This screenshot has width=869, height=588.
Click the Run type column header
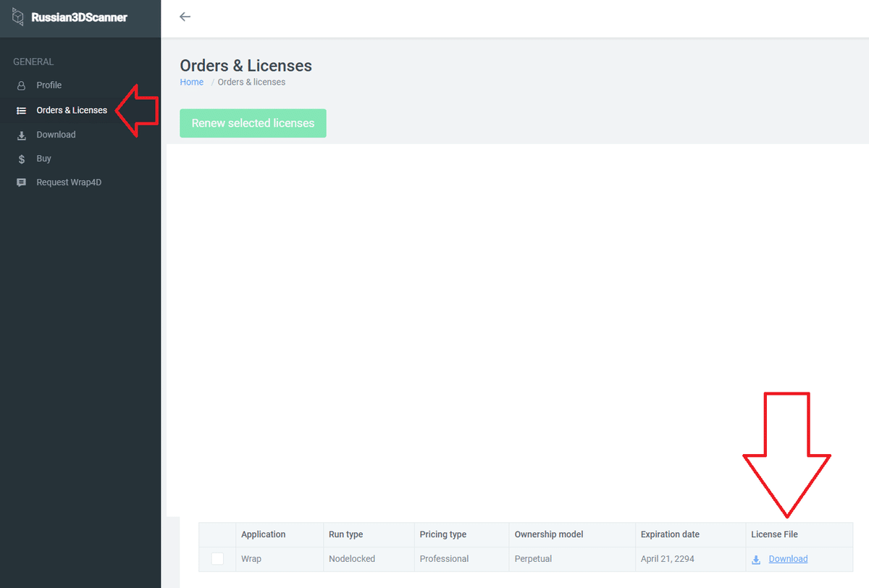pyautogui.click(x=345, y=534)
